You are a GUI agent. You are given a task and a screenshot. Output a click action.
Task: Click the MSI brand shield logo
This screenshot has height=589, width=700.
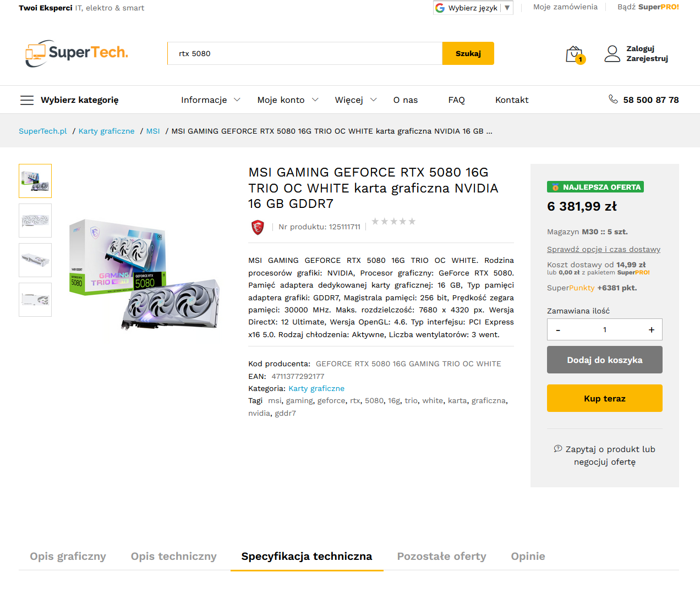point(258,227)
